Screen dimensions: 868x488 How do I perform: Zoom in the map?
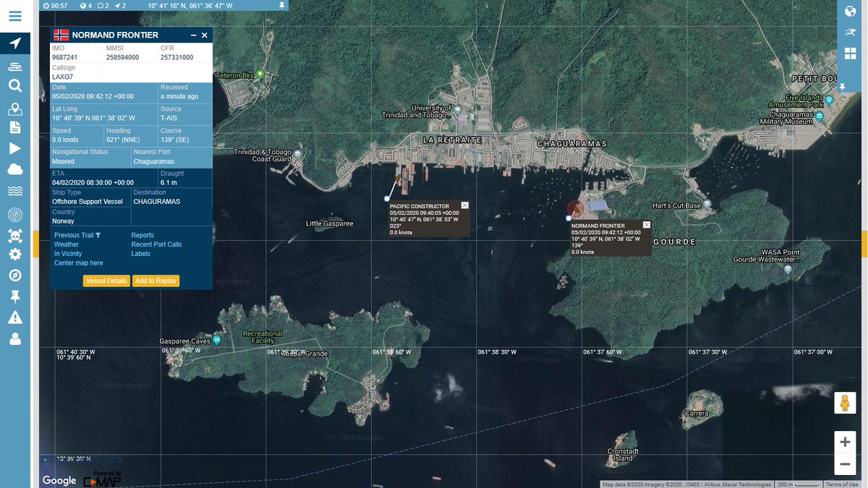pyautogui.click(x=845, y=442)
